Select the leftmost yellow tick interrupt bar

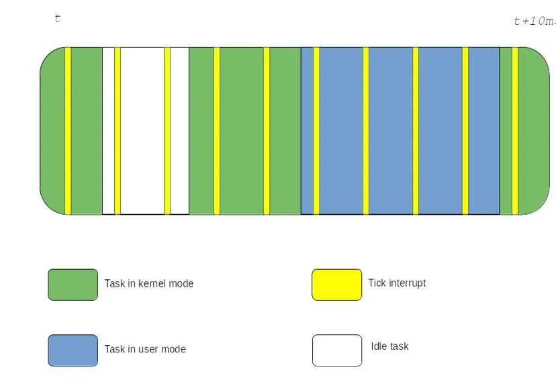pos(68,131)
